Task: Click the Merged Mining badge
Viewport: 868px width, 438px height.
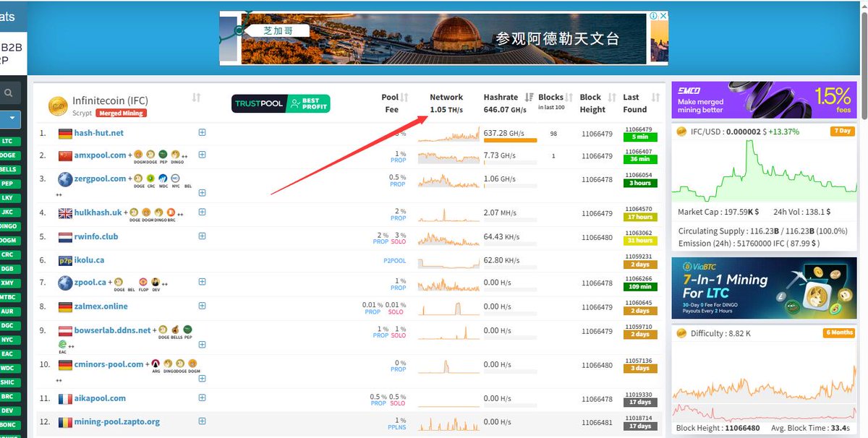Action: click(x=122, y=113)
